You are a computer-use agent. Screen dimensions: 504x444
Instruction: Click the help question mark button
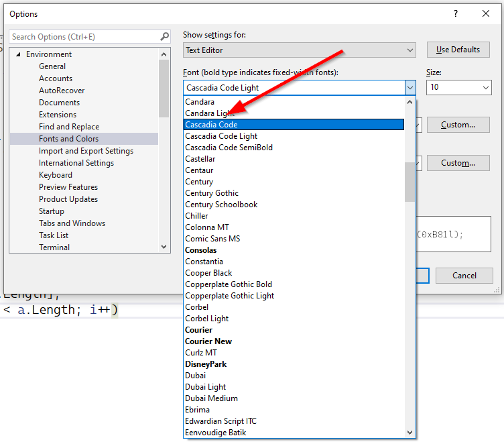coord(456,13)
